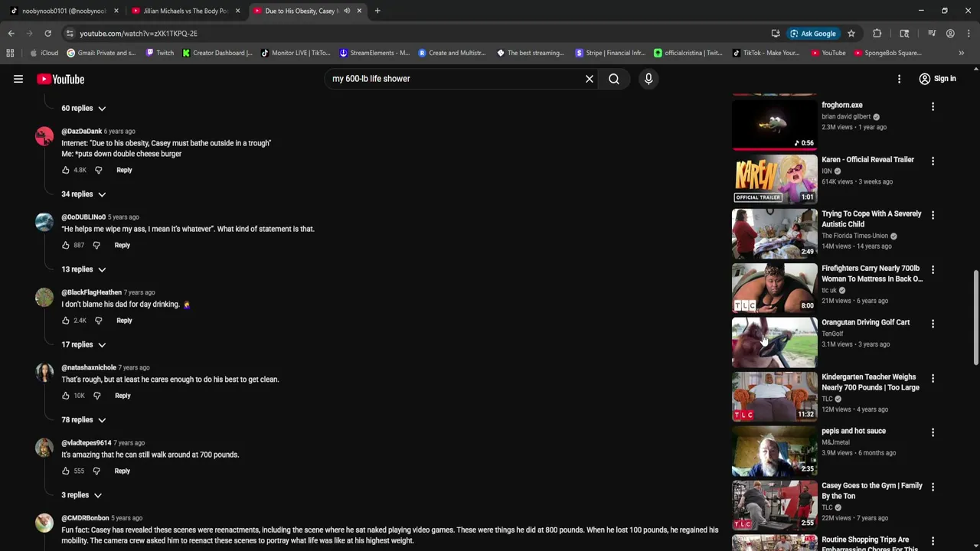Click the browser address bar URL
980x551 pixels.
point(139,34)
